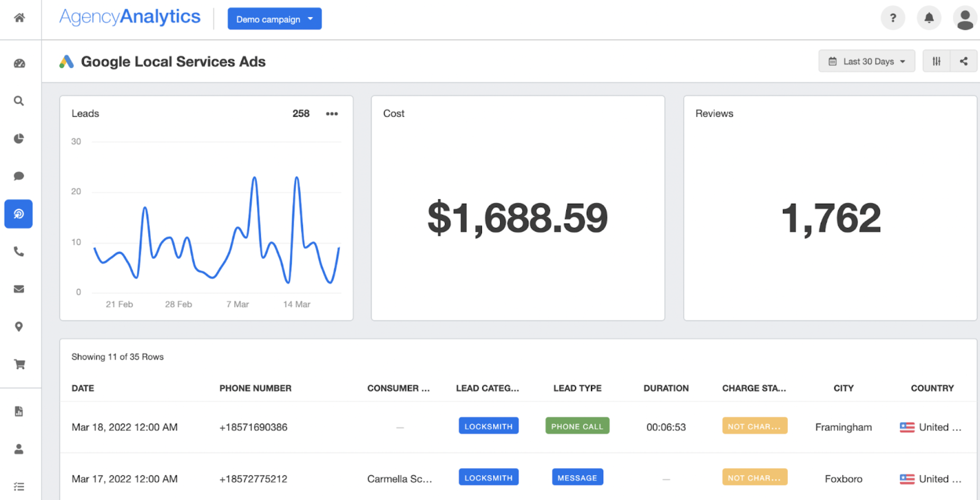Sort by the DATE column header

[x=83, y=388]
